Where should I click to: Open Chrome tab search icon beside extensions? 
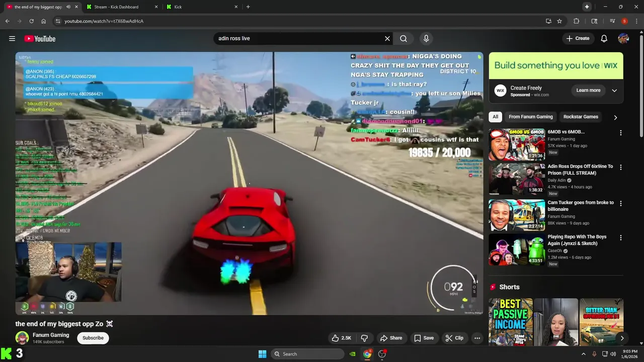(594, 21)
